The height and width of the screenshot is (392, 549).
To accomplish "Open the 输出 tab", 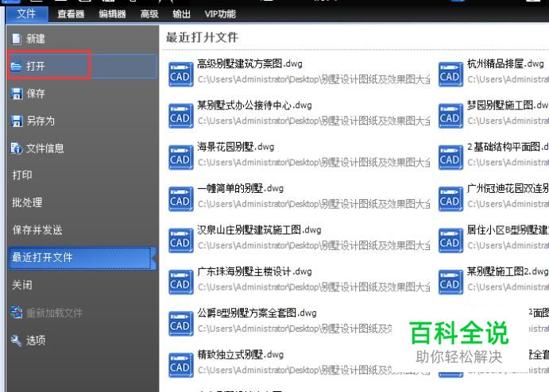I will 181,14.
